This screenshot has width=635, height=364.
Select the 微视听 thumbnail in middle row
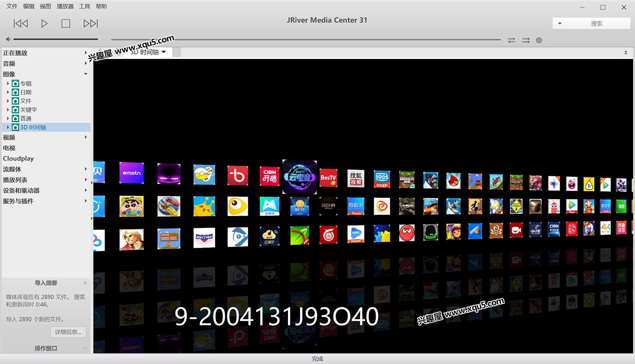tap(356, 206)
